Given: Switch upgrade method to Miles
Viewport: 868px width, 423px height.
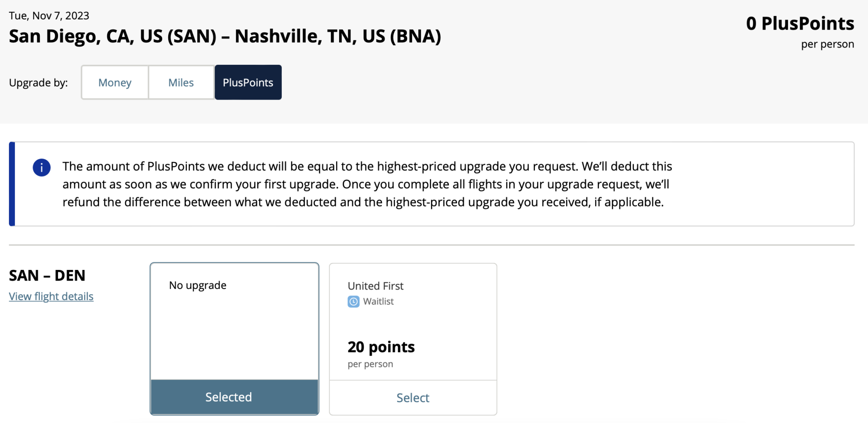Looking at the screenshot, I should 181,82.
